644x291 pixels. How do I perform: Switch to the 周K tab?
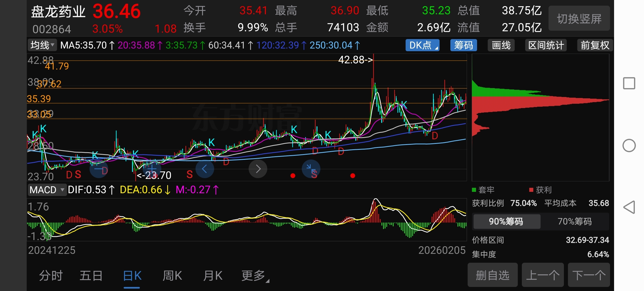(x=172, y=276)
